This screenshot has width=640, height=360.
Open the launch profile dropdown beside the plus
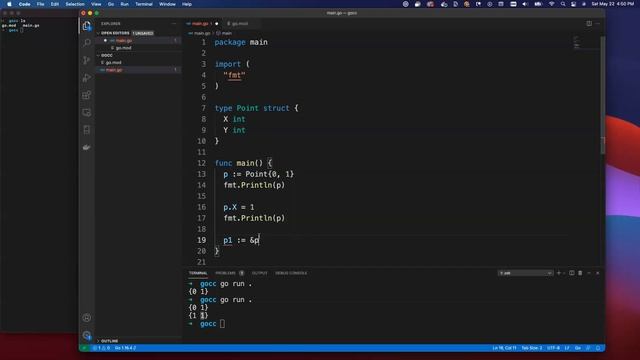click(x=564, y=273)
